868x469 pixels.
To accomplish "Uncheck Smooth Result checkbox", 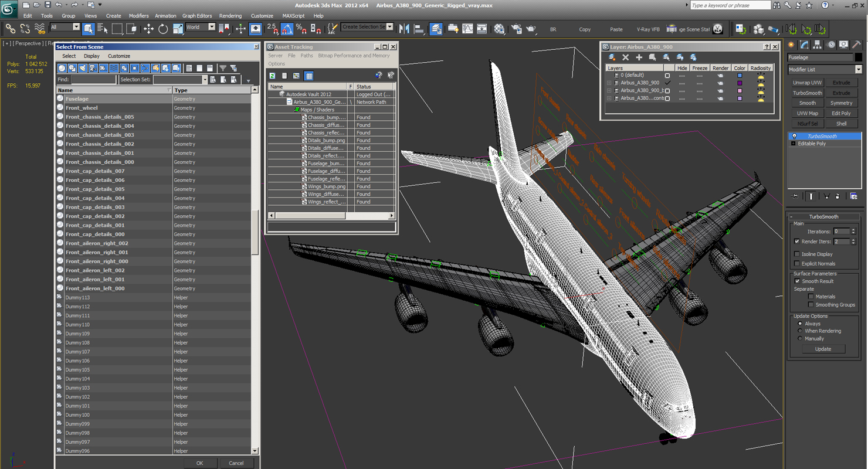I will click(x=796, y=281).
